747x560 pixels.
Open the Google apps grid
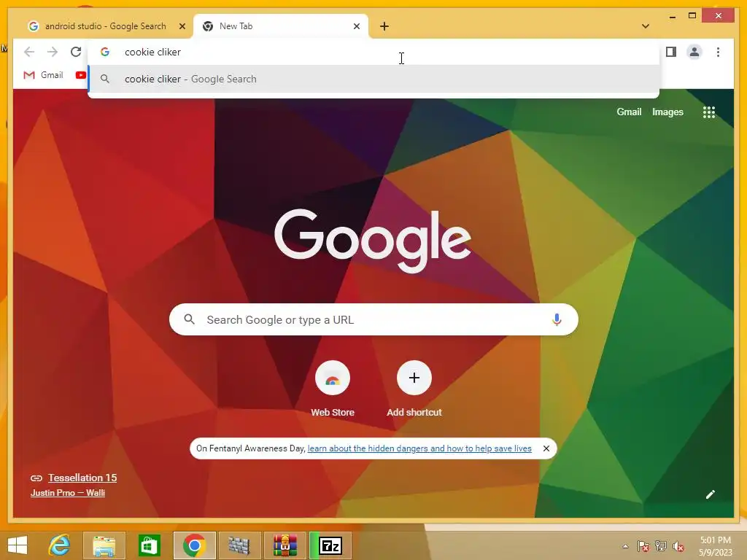click(709, 112)
